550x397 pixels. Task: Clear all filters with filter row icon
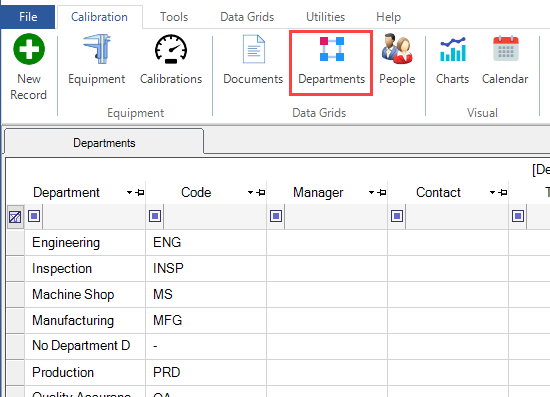[x=15, y=217]
